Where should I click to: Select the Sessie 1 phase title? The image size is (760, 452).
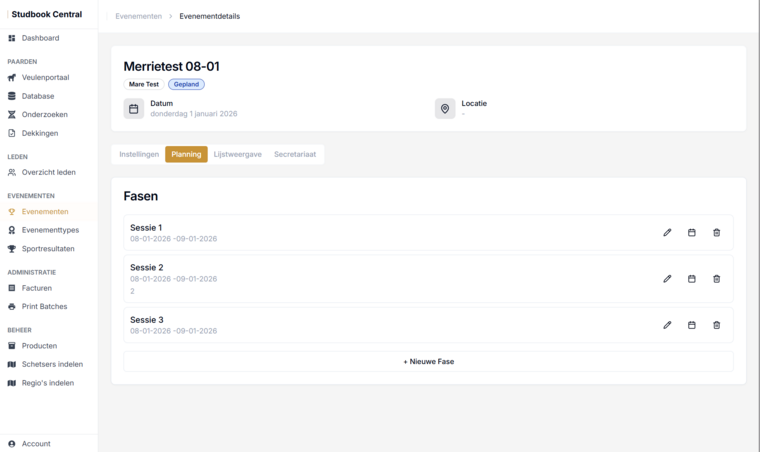[146, 228]
